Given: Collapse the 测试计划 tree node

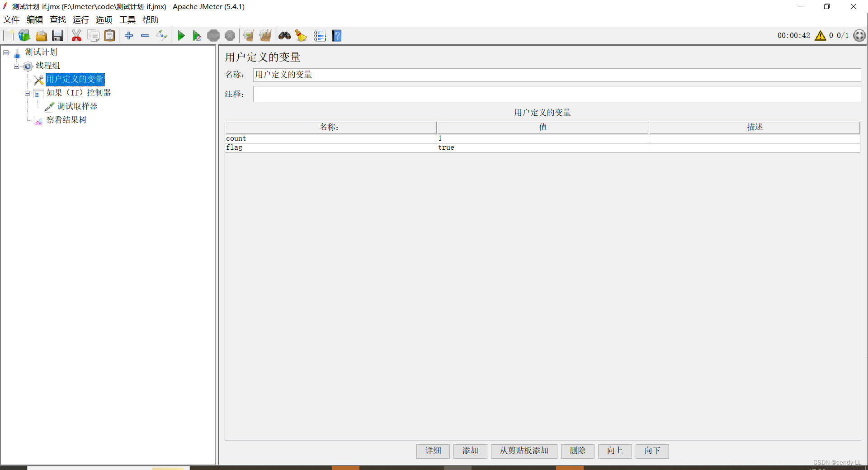Looking at the screenshot, I should tap(6, 53).
